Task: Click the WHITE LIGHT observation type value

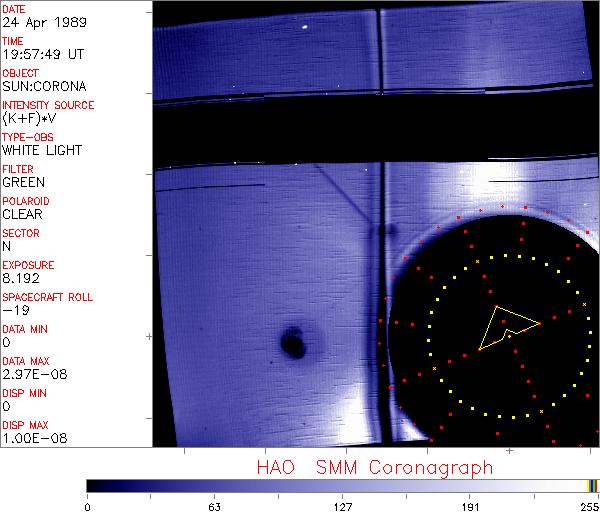Action: (41, 150)
